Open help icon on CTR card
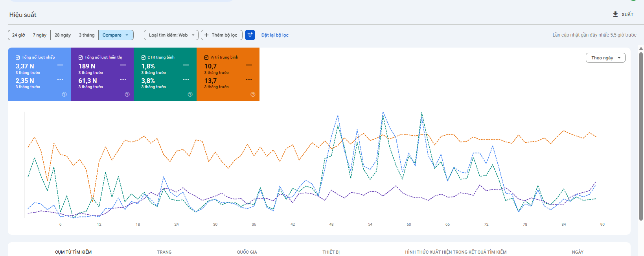Viewport: 644px width, 256px height. (190, 94)
